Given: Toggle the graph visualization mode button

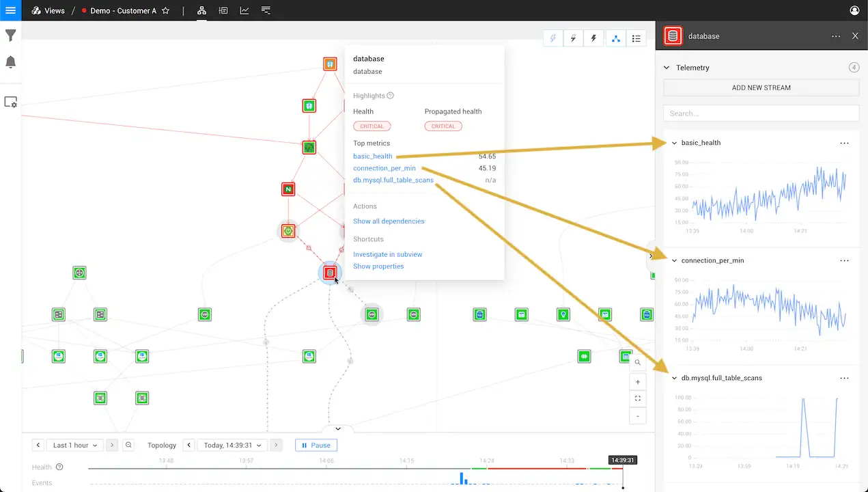Looking at the screenshot, I should 615,38.
